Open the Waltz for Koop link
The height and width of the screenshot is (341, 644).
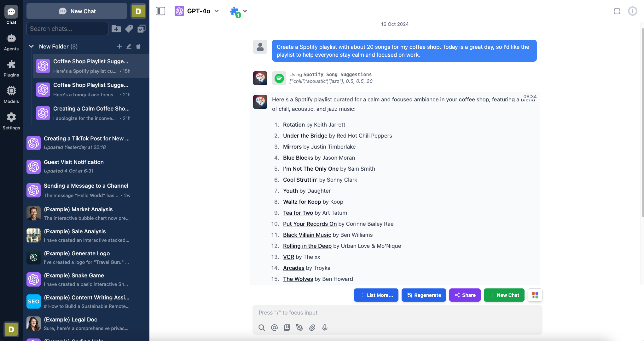click(302, 202)
